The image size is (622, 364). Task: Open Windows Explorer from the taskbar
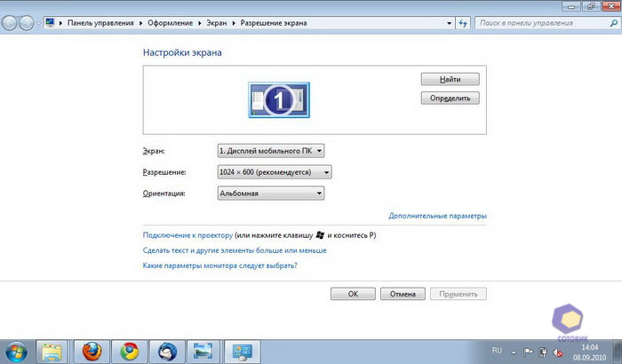click(52, 351)
